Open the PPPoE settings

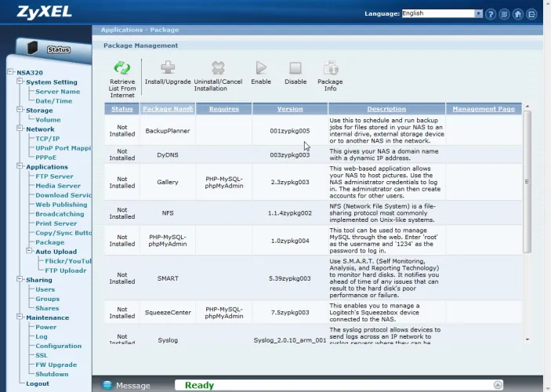pos(46,158)
